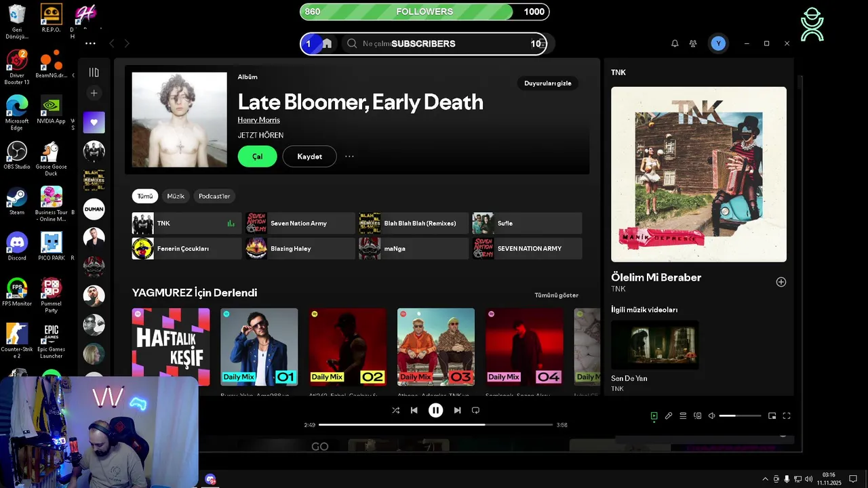This screenshot has width=868, height=488.
Task: Click the Kaydet save button
Action: click(x=309, y=157)
